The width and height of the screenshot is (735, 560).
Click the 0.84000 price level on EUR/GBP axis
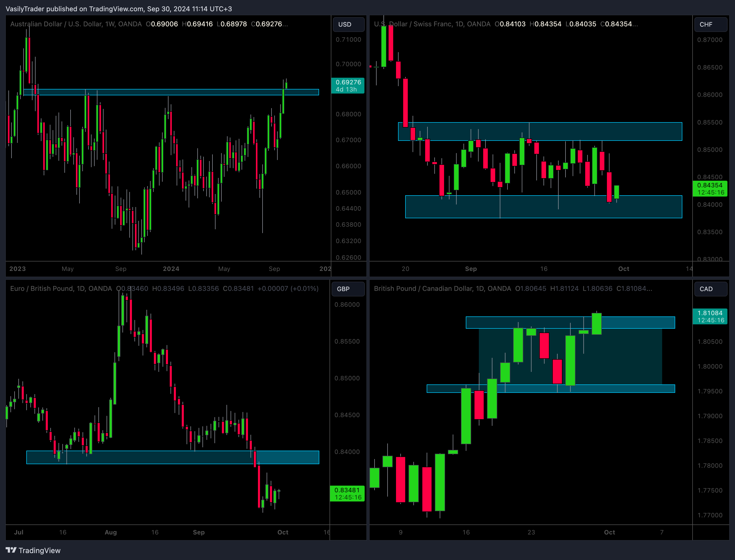coord(347,452)
